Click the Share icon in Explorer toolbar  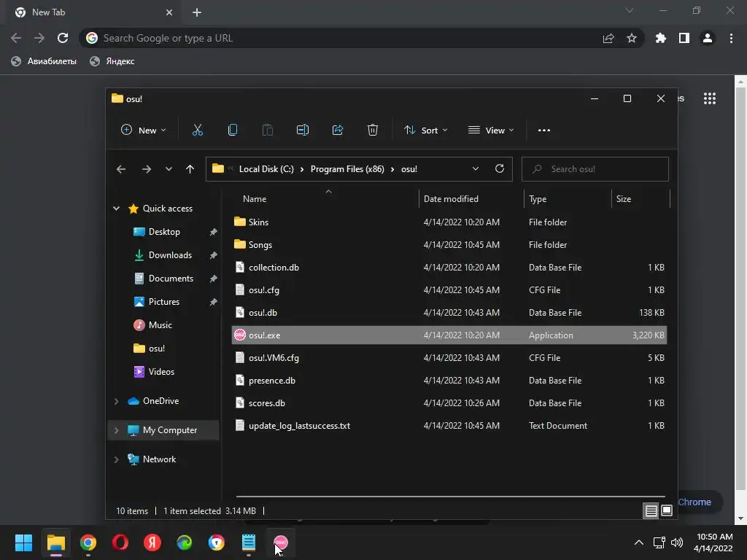338,130
